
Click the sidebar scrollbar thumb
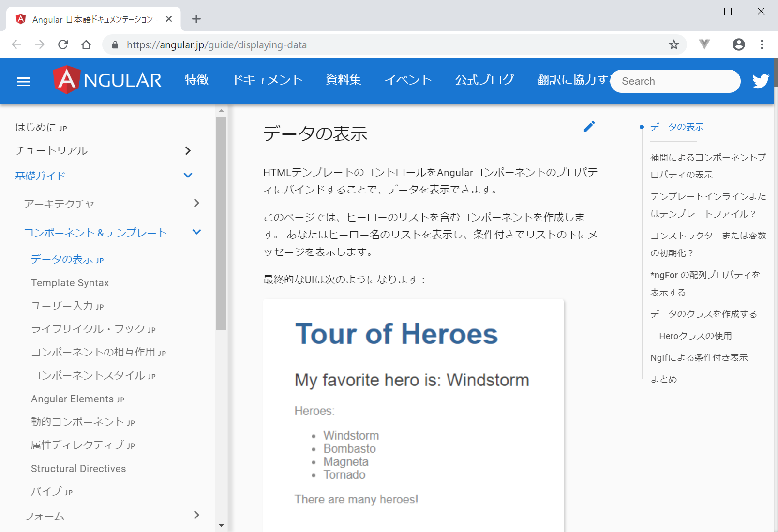pyautogui.click(x=221, y=223)
